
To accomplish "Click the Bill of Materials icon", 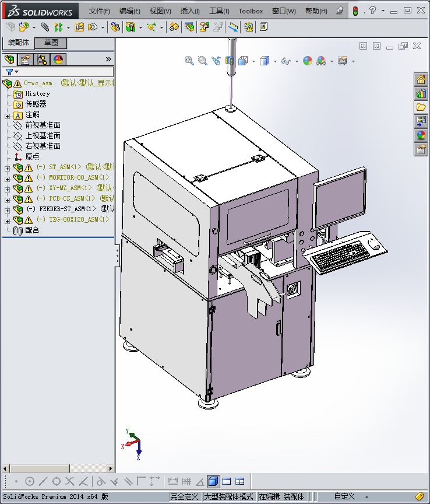I will (189, 27).
